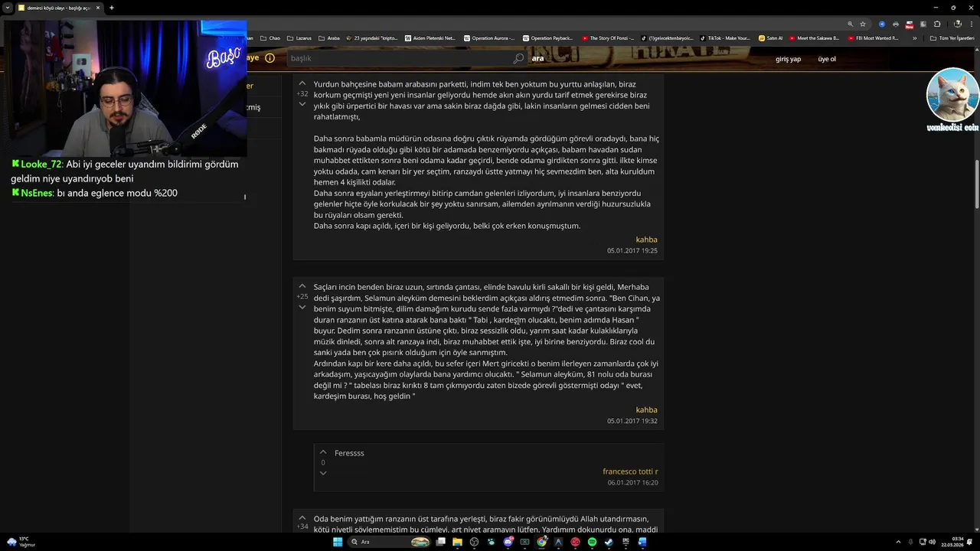This screenshot has height=551, width=980.
Task: Switch to Chrome on taskbar
Action: point(541,542)
